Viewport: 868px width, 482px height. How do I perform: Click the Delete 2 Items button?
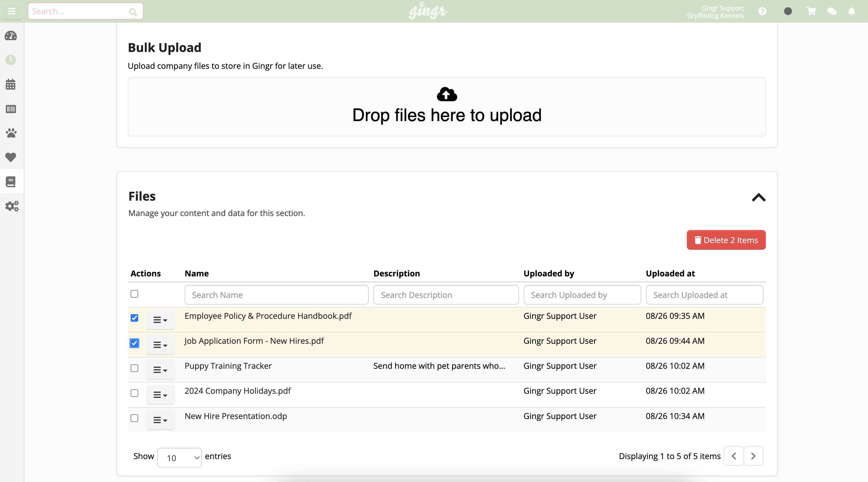726,240
